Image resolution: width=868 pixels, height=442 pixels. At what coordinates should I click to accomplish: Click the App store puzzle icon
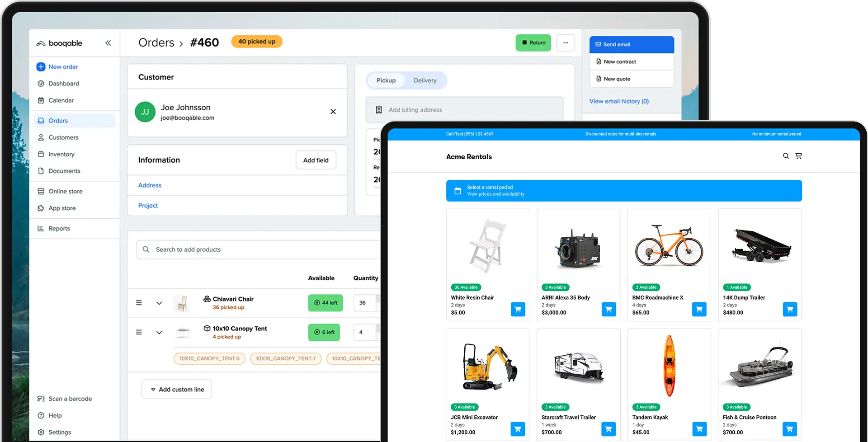41,208
